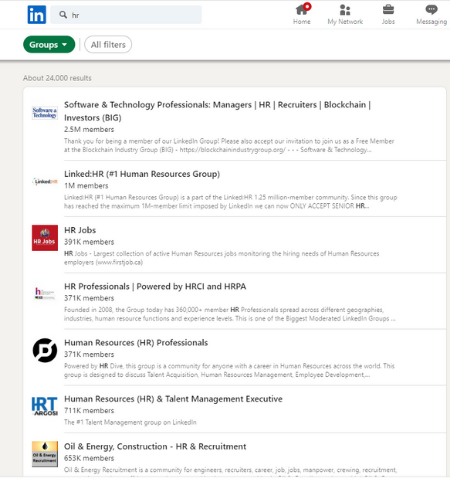
Task: Click the Linked:HR group logo
Action: [x=45, y=182]
